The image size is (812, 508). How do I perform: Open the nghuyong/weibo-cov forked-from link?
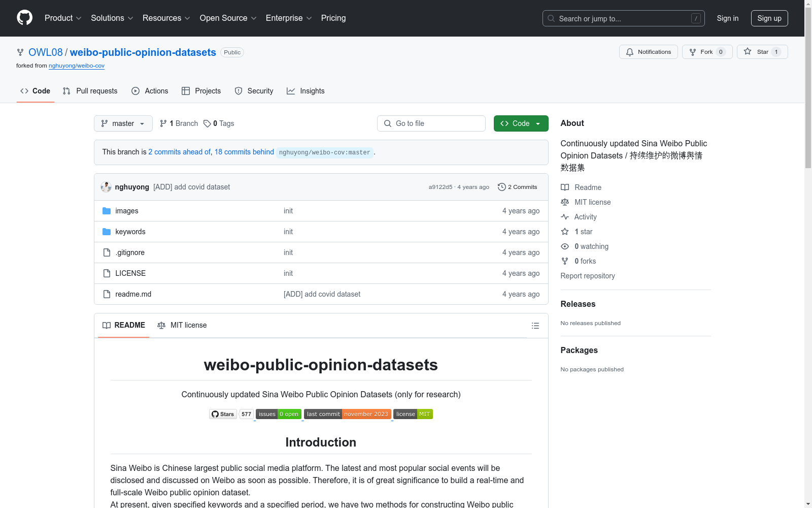[x=77, y=66]
